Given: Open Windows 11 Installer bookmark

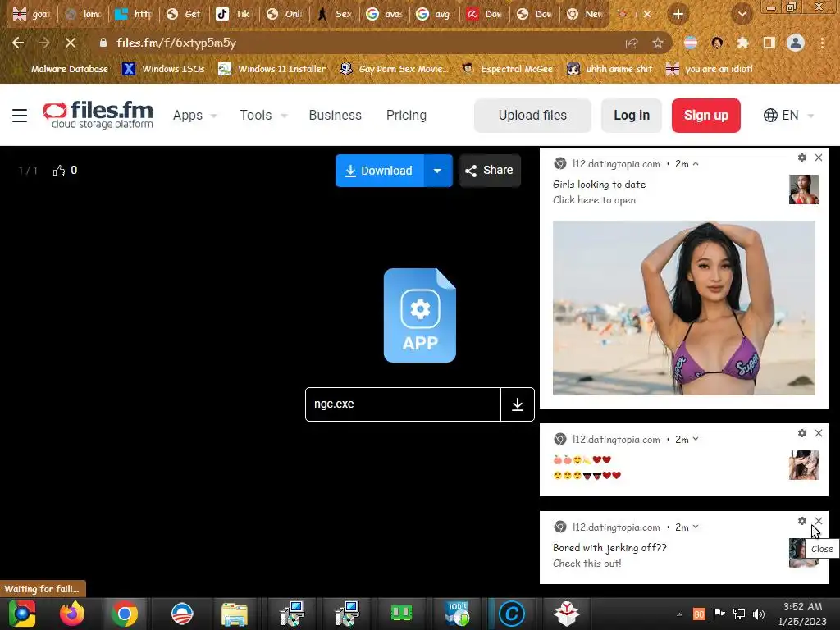Looking at the screenshot, I should click(272, 69).
